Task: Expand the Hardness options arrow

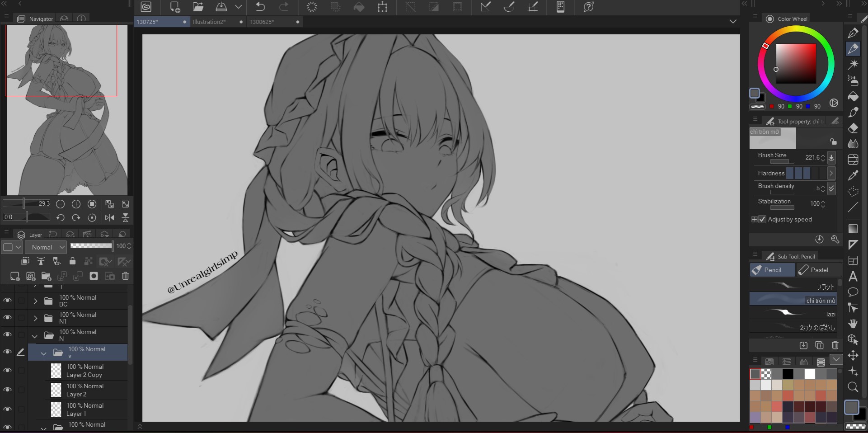Action: click(831, 173)
